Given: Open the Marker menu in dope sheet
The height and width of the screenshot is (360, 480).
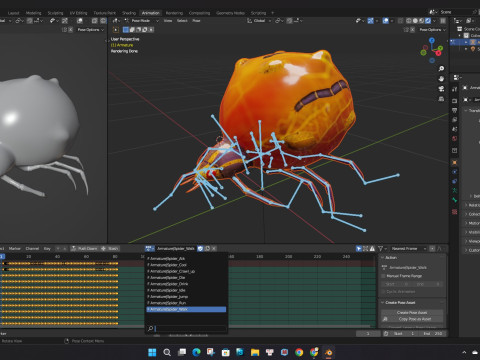Looking at the screenshot, I should 15,249.
